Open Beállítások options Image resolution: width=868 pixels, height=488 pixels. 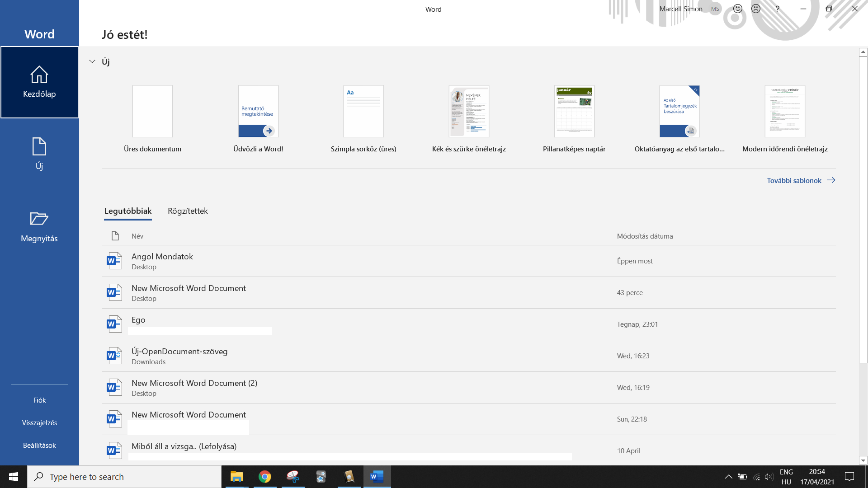point(39,446)
